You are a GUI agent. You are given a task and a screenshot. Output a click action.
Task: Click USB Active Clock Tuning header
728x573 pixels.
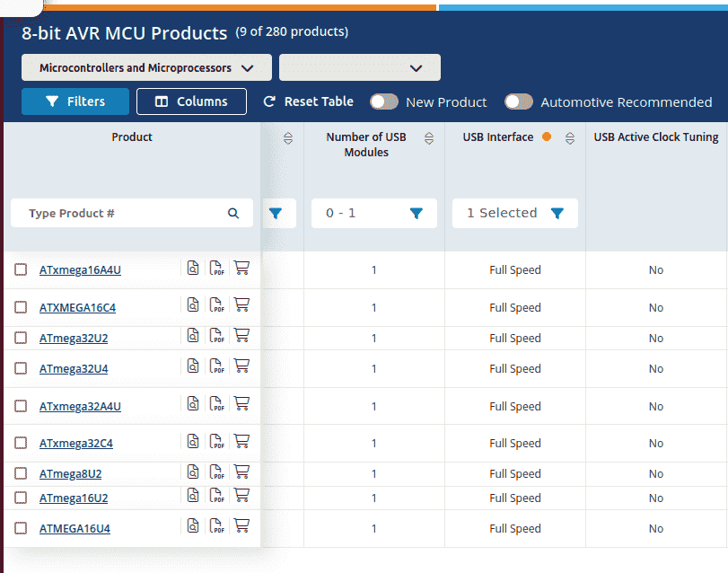(x=655, y=137)
